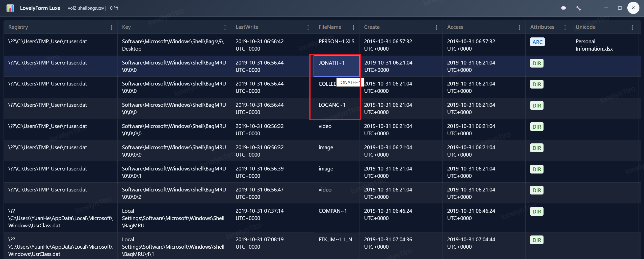
Task: Click the DIR badge in JONATH~1 row
Action: pyautogui.click(x=537, y=63)
